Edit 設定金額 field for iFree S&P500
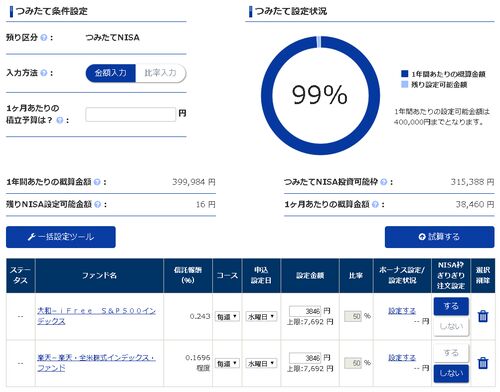500x392 pixels. click(305, 311)
